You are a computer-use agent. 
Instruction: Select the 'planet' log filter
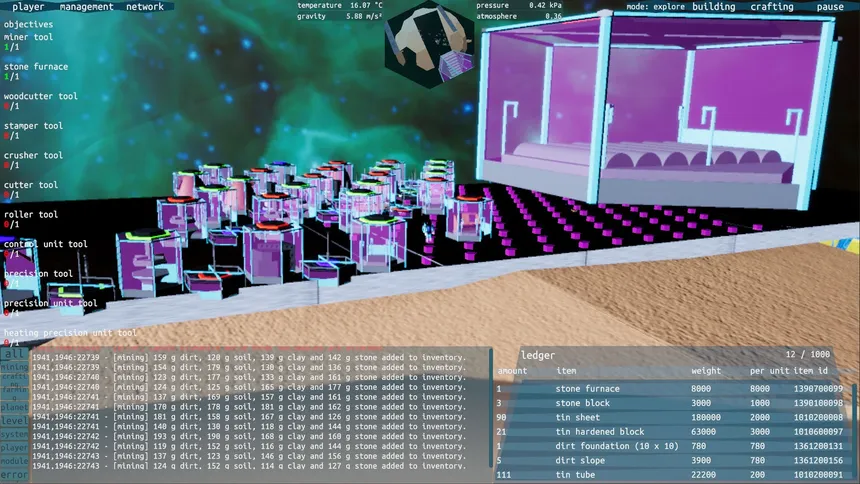tap(14, 407)
